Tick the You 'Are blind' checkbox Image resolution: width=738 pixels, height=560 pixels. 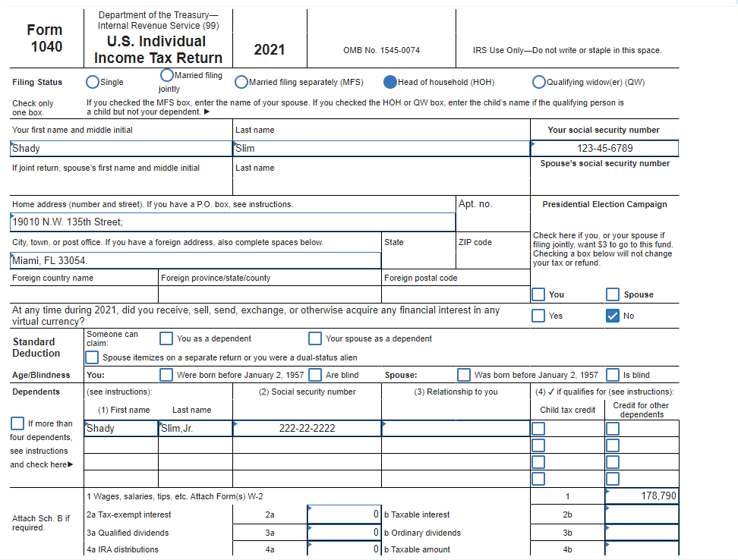coord(315,375)
